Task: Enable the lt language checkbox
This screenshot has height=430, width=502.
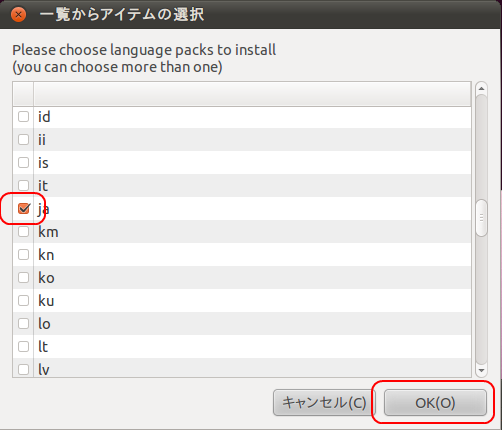Action: point(23,347)
